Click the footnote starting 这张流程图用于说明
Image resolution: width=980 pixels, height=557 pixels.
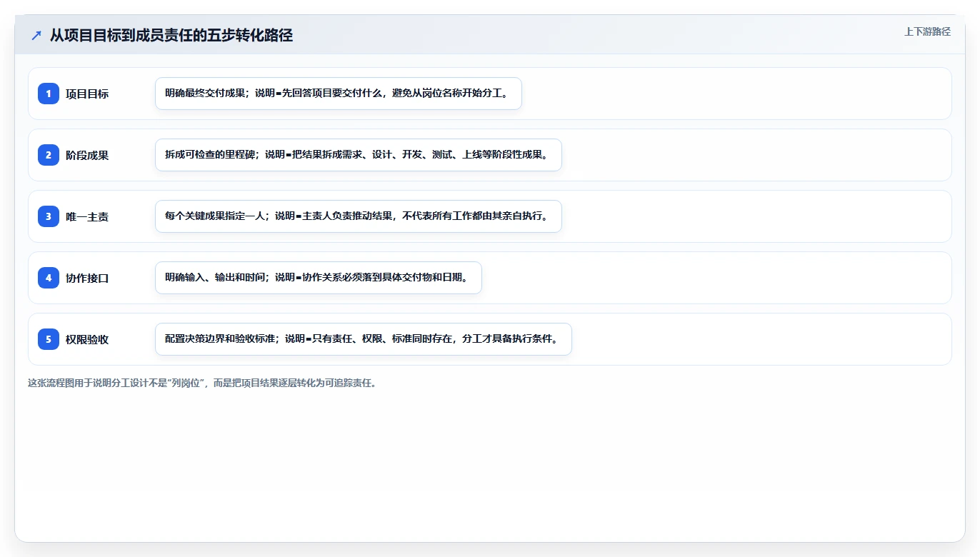click(202, 383)
